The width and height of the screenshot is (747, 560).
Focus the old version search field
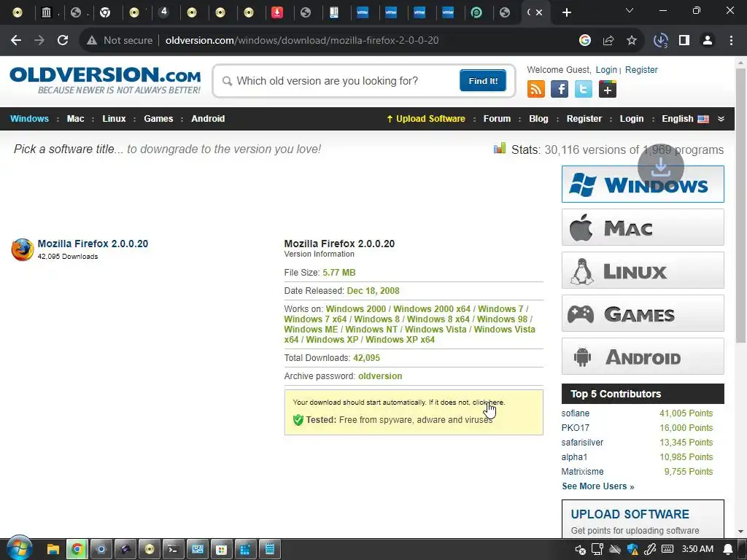tap(341, 81)
